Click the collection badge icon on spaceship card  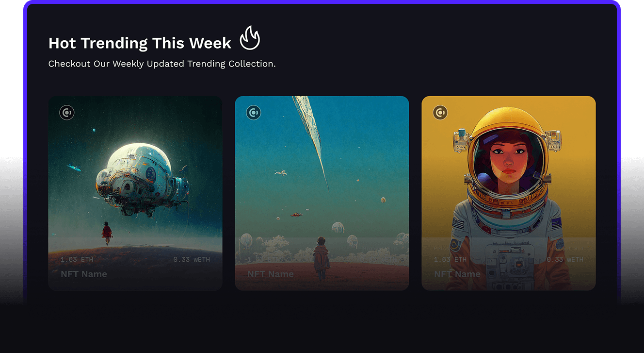(x=67, y=113)
